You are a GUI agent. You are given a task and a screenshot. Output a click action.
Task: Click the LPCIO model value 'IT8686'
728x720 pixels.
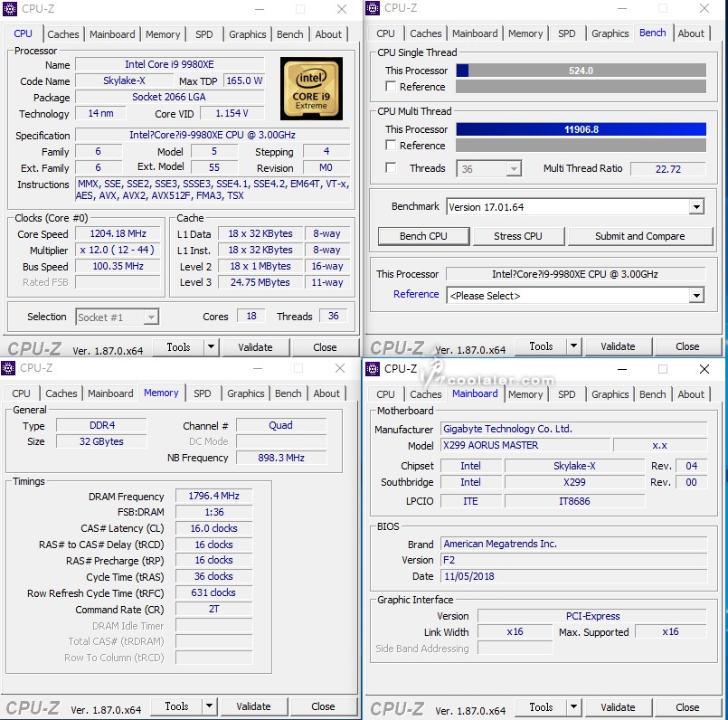click(x=575, y=501)
